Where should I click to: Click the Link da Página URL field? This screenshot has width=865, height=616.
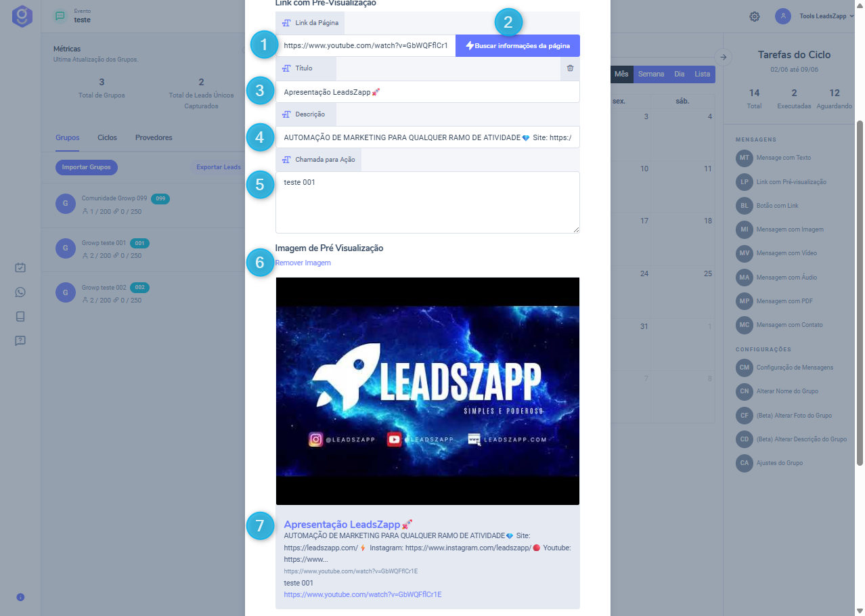[x=365, y=46]
